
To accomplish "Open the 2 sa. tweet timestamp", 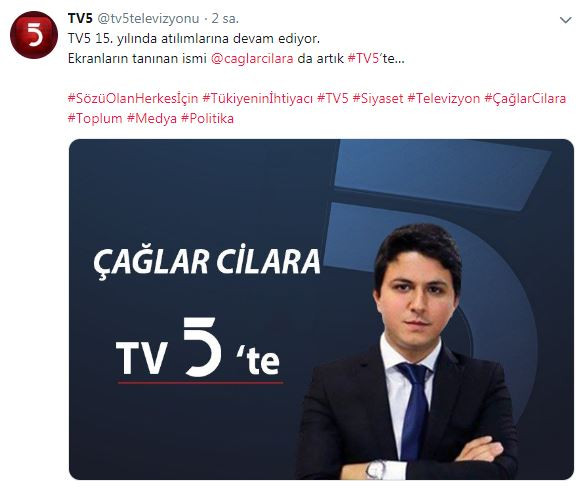I will tap(225, 19).
